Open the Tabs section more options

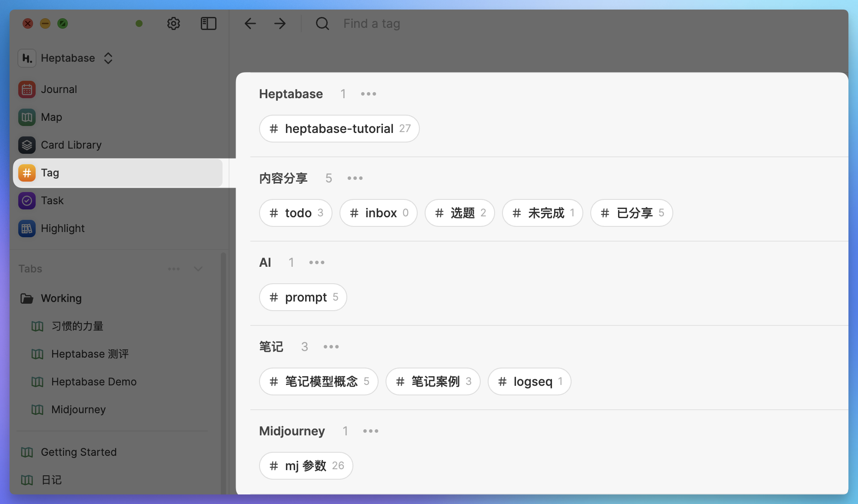pyautogui.click(x=174, y=269)
